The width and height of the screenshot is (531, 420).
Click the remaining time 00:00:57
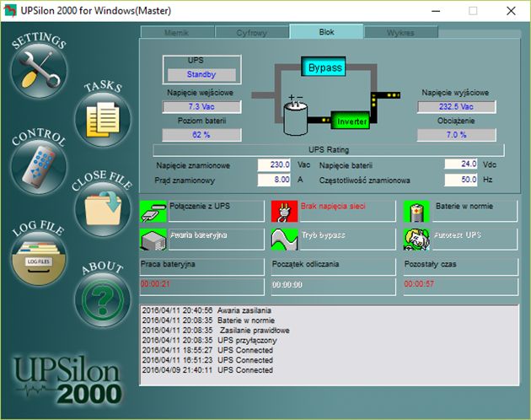[419, 283]
